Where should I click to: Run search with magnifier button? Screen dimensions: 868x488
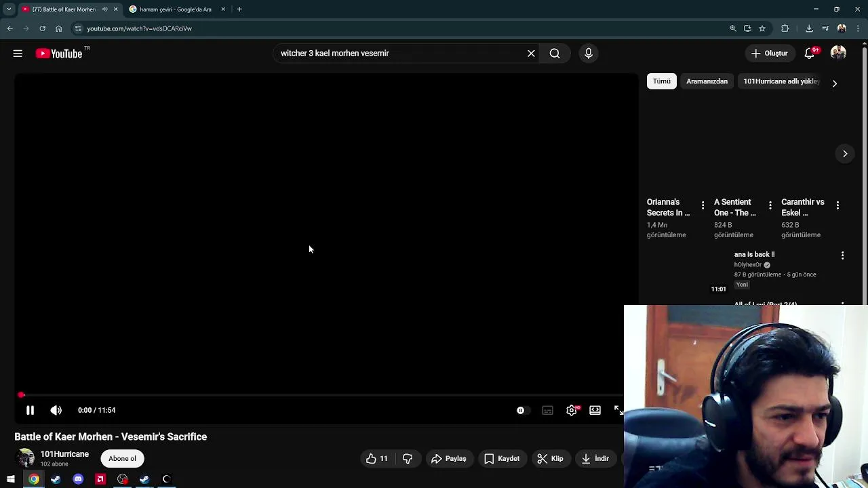[555, 54]
